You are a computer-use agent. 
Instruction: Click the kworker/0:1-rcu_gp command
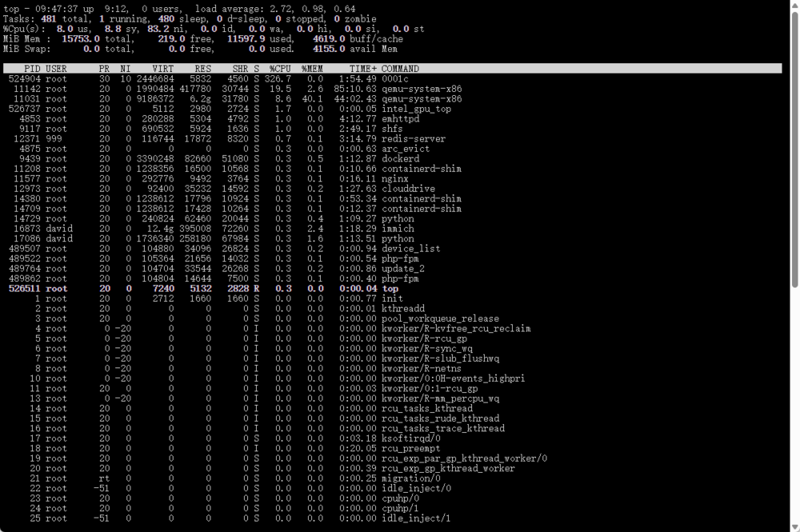click(x=430, y=389)
